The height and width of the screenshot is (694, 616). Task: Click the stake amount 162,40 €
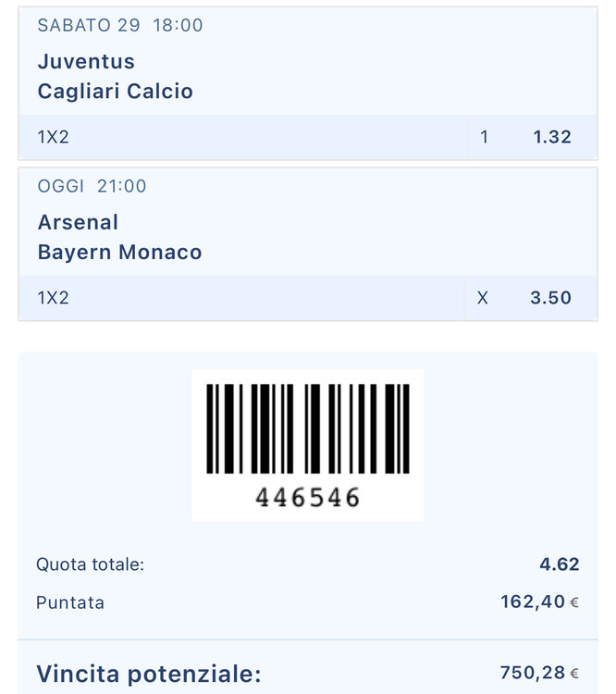click(x=539, y=602)
